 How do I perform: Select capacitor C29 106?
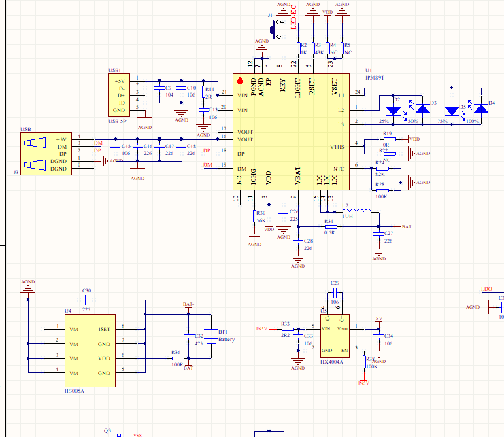pos(335,293)
